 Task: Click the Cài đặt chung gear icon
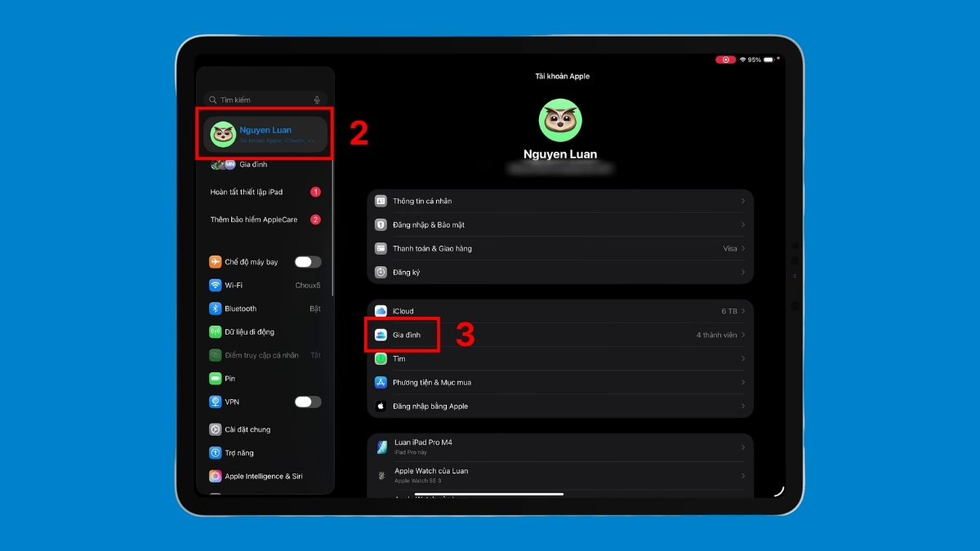pyautogui.click(x=216, y=429)
